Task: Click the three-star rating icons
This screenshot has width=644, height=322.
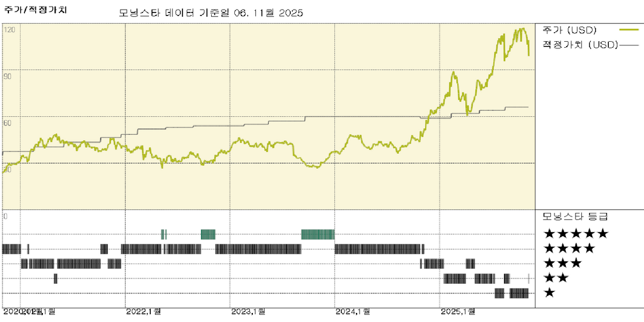Action: click(x=562, y=264)
